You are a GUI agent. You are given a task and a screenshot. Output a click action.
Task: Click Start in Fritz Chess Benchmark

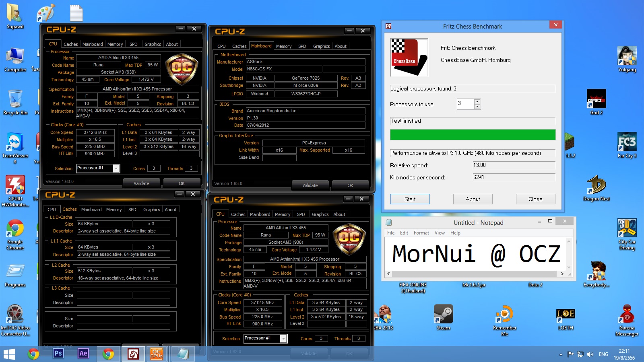pos(410,199)
